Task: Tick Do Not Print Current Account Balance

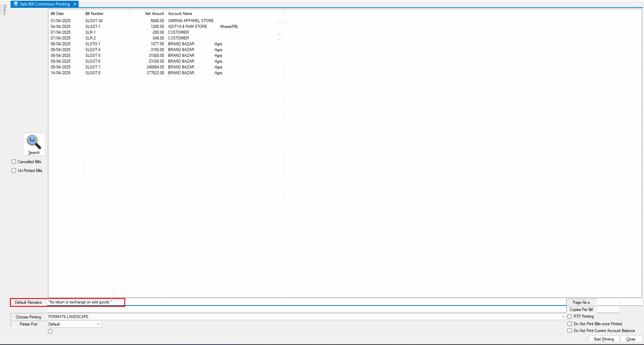Action: (x=569, y=331)
